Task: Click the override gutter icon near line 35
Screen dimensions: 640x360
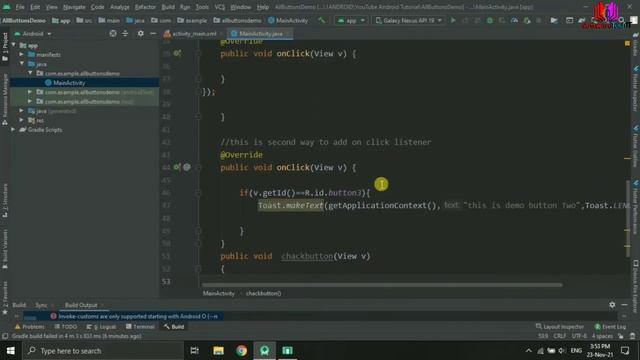Action: (177, 53)
